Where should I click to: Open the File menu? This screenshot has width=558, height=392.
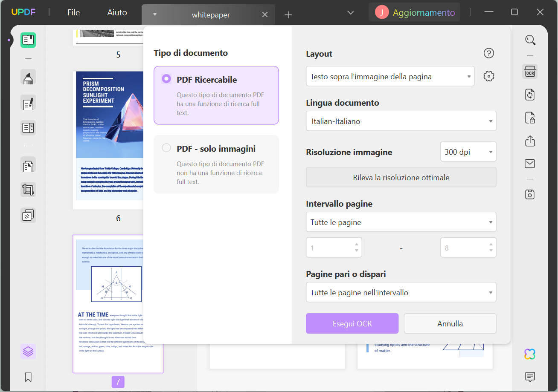tap(73, 12)
